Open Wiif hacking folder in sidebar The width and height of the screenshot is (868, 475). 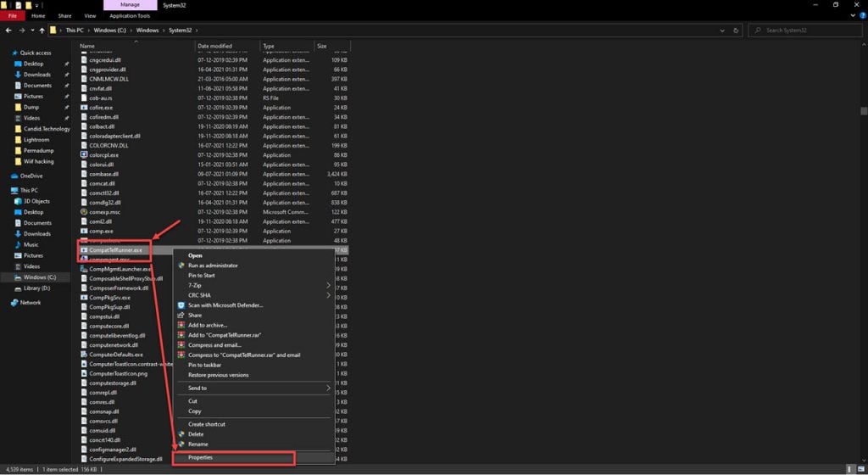(38, 162)
